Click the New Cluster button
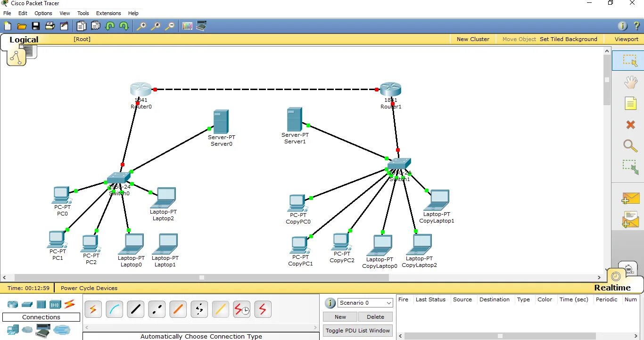This screenshot has width=644, height=340. tap(473, 39)
